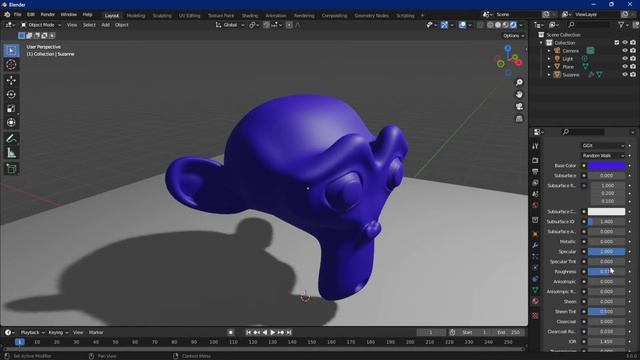The image size is (640, 360).
Task: Open the Object Mode dropdown
Action: 41,25
